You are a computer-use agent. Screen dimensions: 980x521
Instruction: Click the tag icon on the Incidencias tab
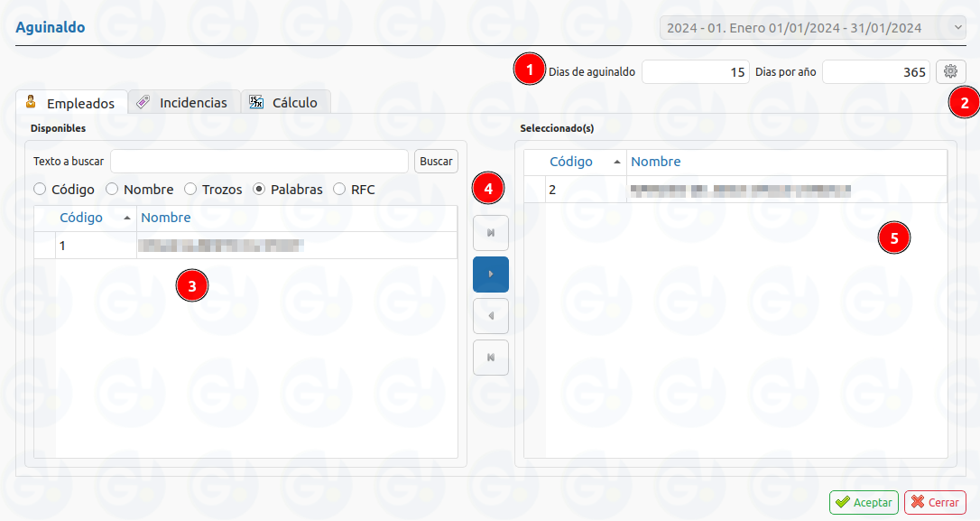click(143, 102)
